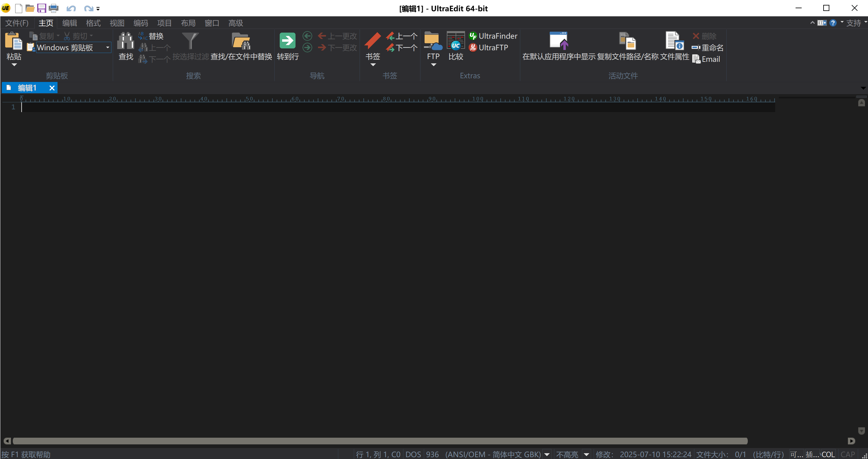Click the FTP folder cloud icon
868x459 pixels.
point(433,41)
